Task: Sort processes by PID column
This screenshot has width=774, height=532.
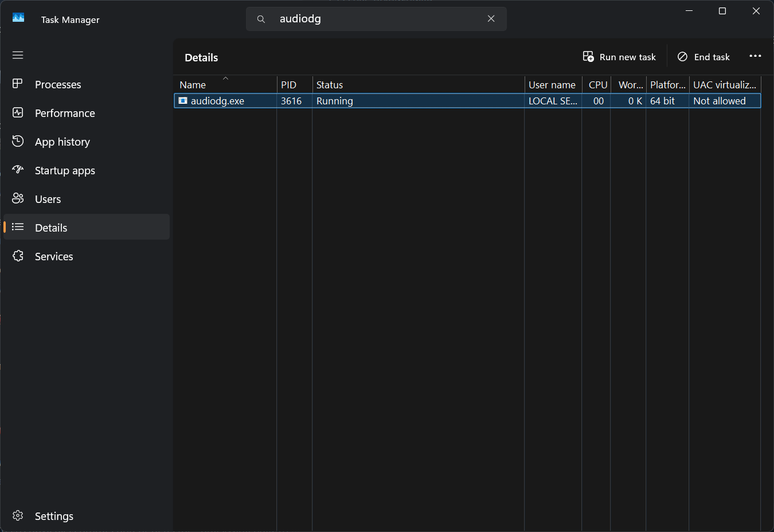Action: coord(289,85)
